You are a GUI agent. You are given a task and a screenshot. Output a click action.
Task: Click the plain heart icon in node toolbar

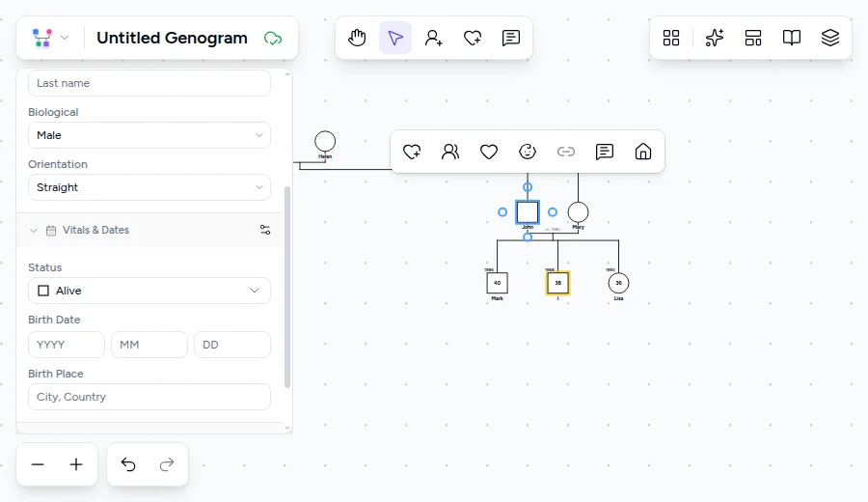point(489,152)
